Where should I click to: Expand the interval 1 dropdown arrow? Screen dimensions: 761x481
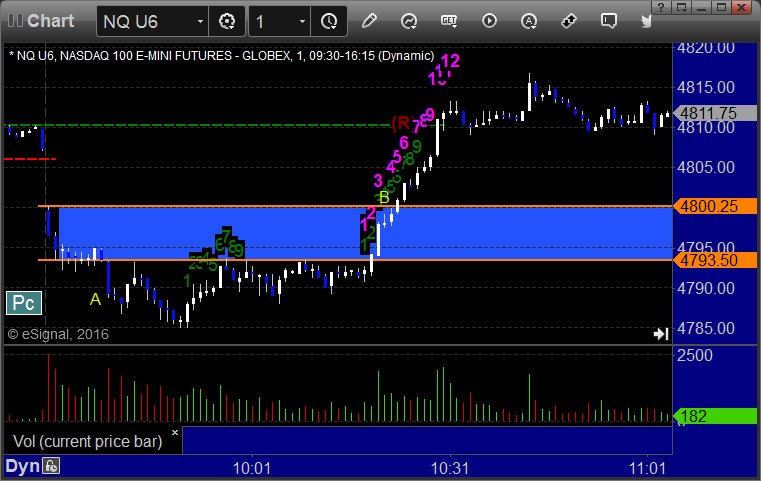tap(302, 21)
